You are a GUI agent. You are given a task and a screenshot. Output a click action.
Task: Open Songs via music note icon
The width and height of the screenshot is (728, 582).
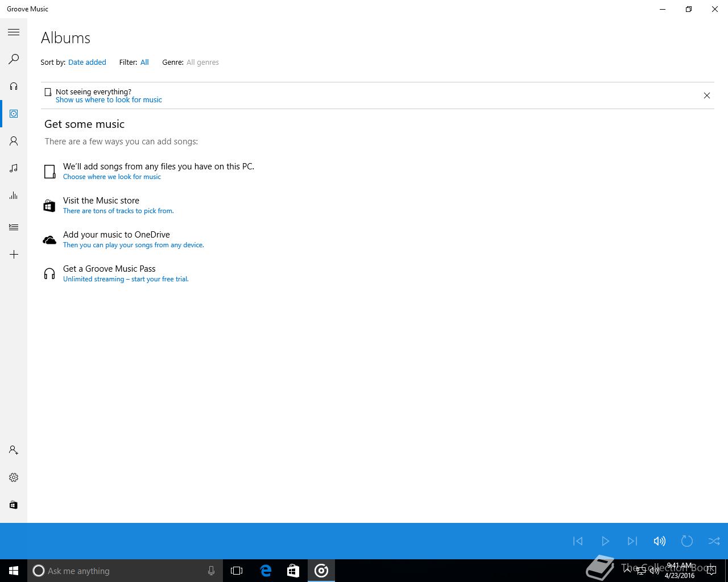14,168
